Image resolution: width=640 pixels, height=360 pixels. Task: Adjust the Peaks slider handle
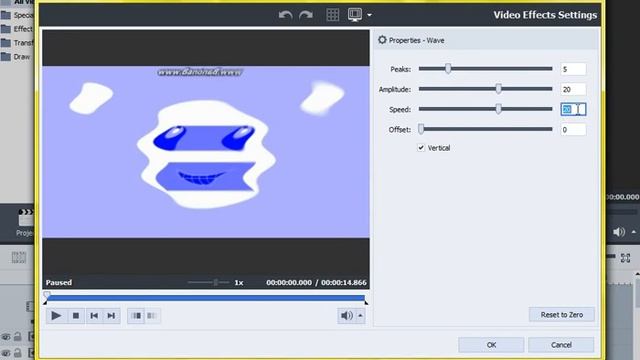point(448,69)
